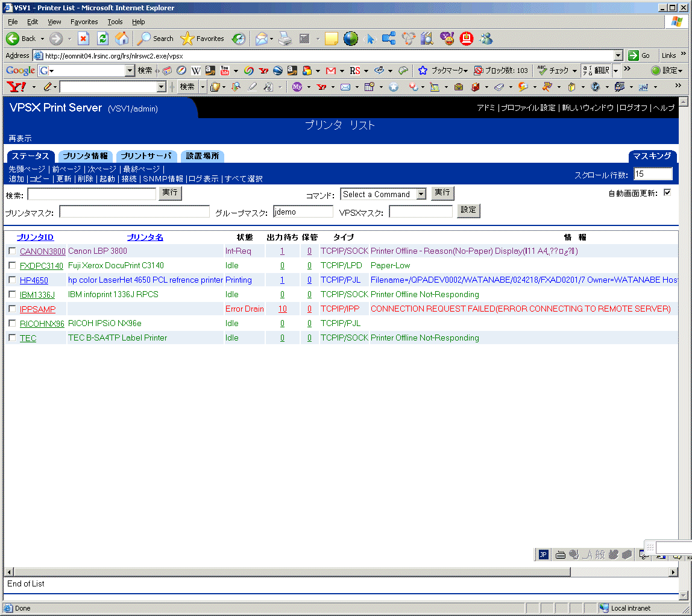Toggle the 自動画面更新 checkbox

(x=667, y=193)
